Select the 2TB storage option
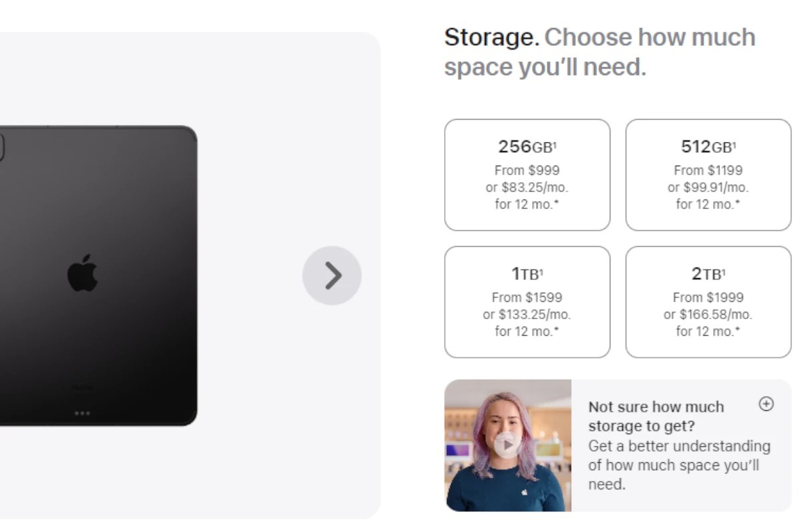Image resolution: width=798 pixels, height=532 pixels. click(x=707, y=301)
